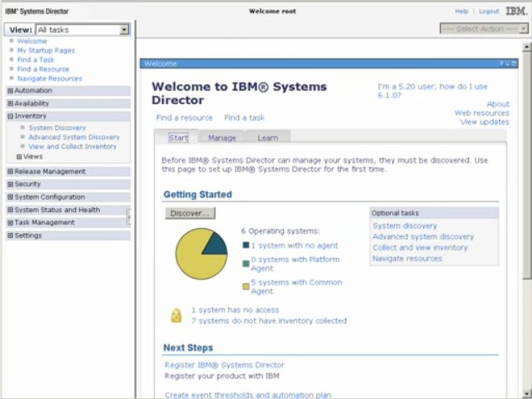Click the Logout link
The image size is (532, 399).
(x=489, y=11)
